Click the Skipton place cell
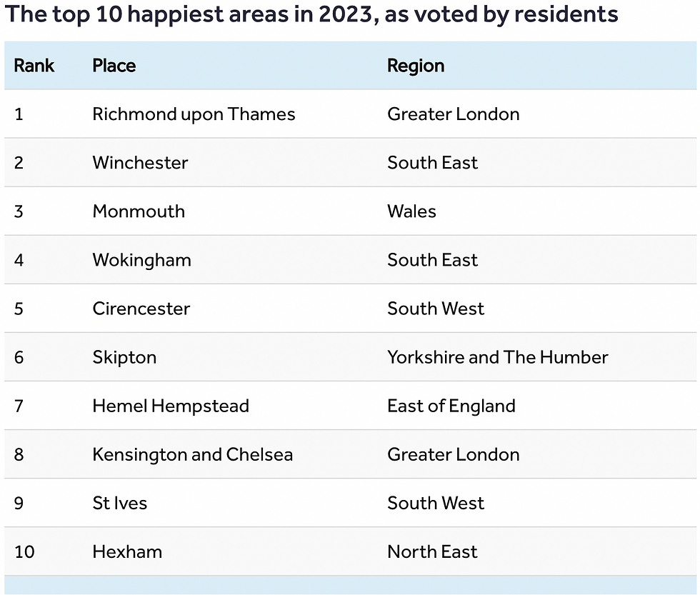The image size is (700, 595). [124, 357]
